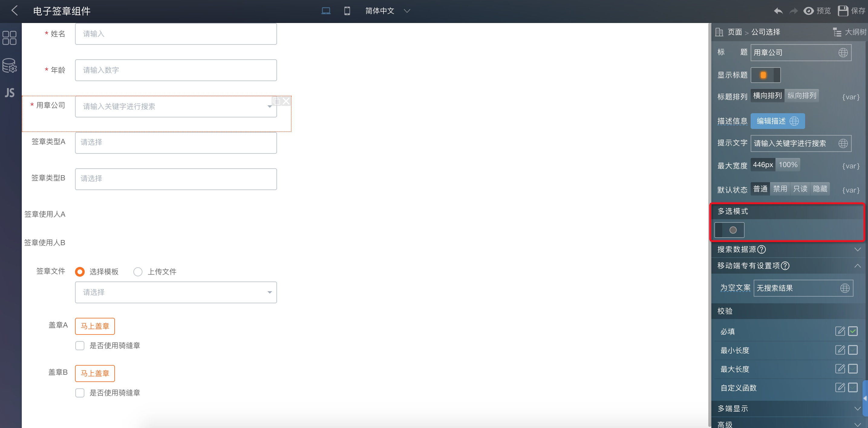Open the data source settings sidebar icon
This screenshot has height=428, width=868.
pyautogui.click(x=9, y=65)
